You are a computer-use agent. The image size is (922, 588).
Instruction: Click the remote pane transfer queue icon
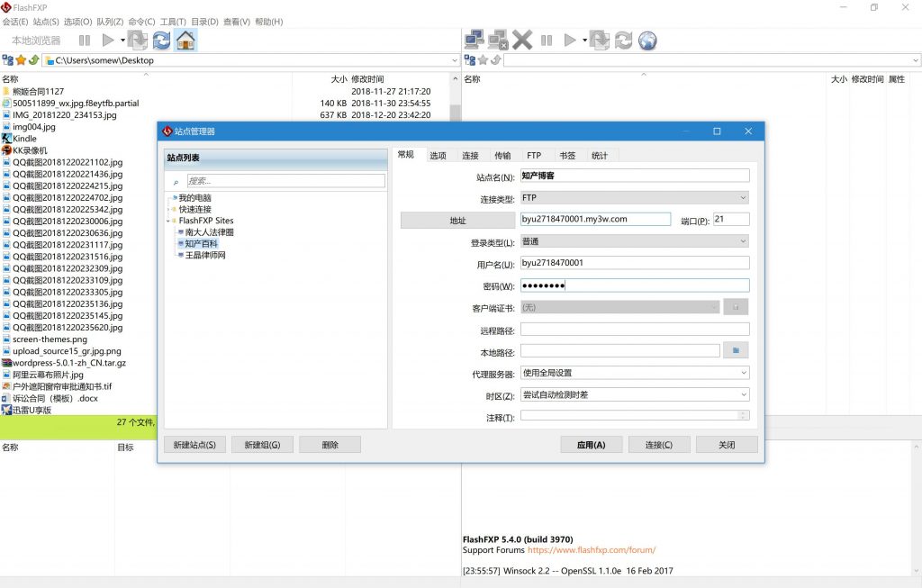(599, 41)
